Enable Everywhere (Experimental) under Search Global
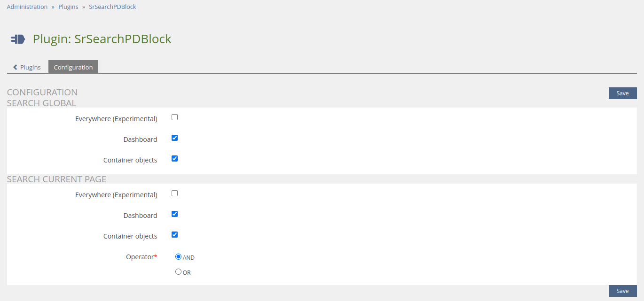This screenshot has height=301, width=644. pos(175,117)
